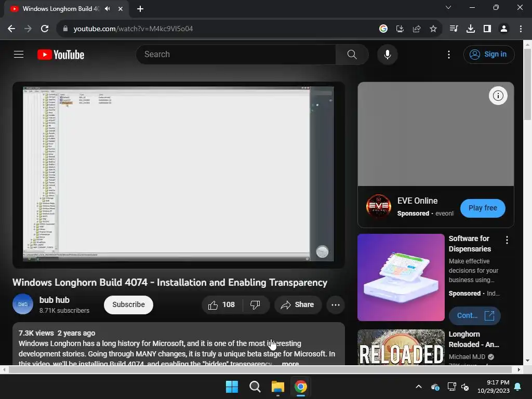Viewport: 532px width, 399px height.
Task: Open YouTube settings three-dot menu
Action: click(448, 54)
